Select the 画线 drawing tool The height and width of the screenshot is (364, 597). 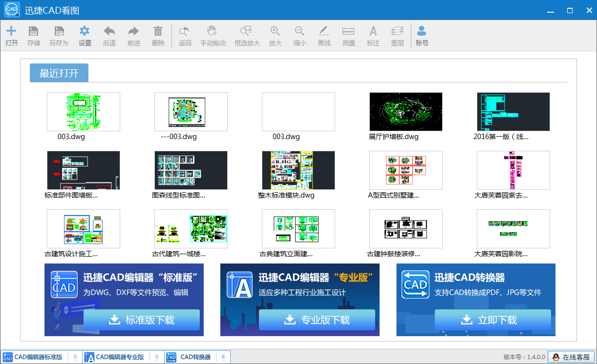pyautogui.click(x=323, y=36)
